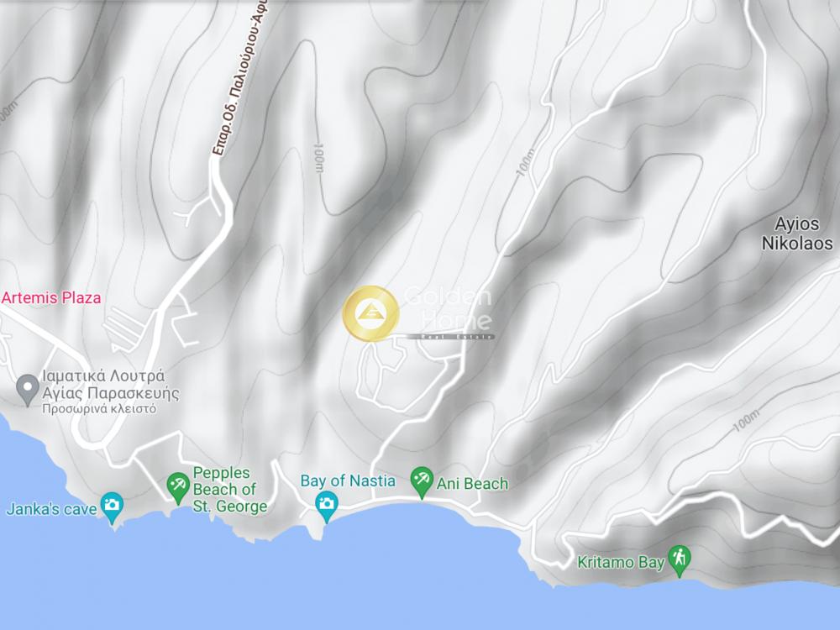Click the 100m contour label near center top
The image size is (840, 630).
click(318, 158)
